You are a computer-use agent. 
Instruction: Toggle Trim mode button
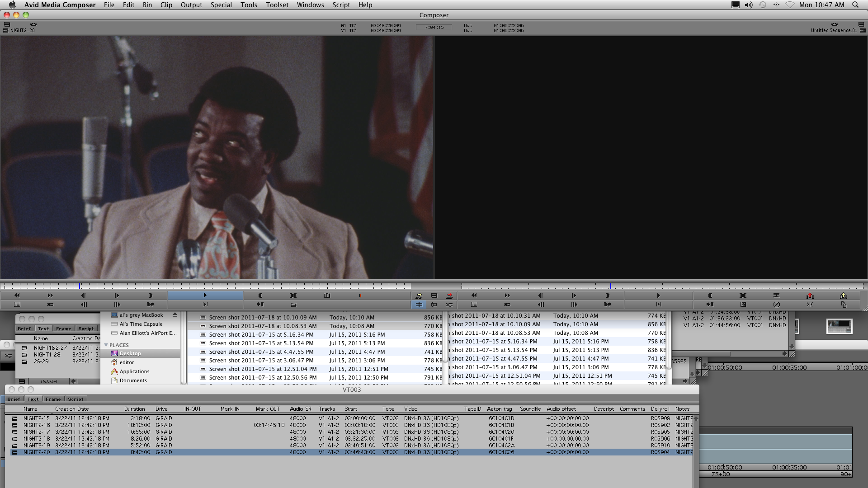434,305
